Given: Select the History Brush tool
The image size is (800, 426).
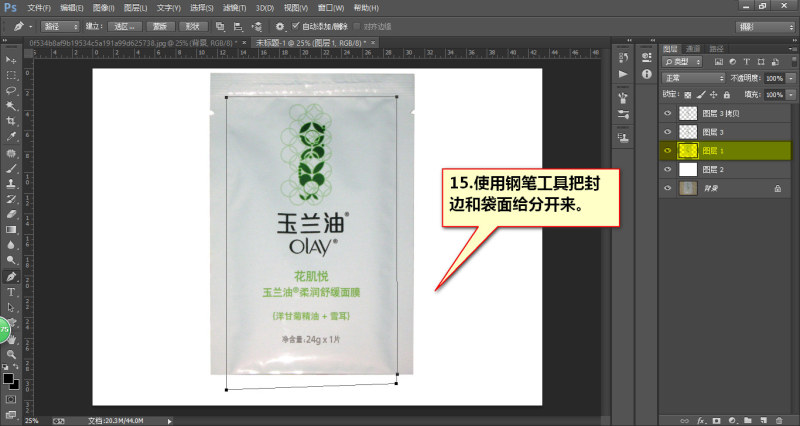Looking at the screenshot, I should pos(11,199).
